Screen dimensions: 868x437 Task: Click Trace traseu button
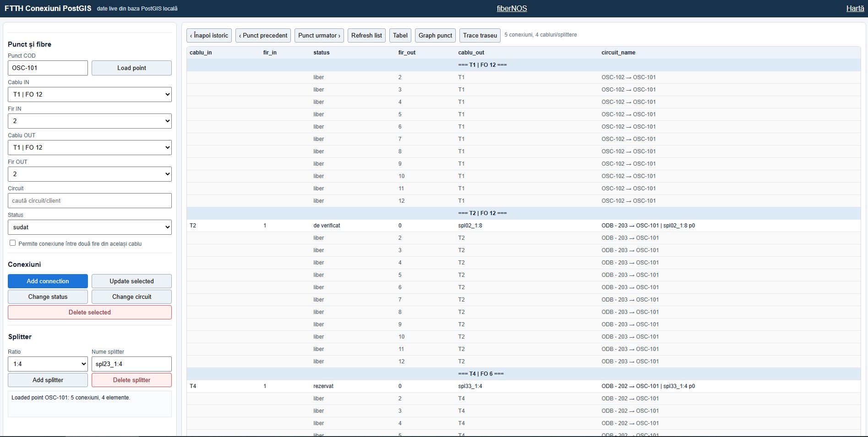(x=480, y=35)
